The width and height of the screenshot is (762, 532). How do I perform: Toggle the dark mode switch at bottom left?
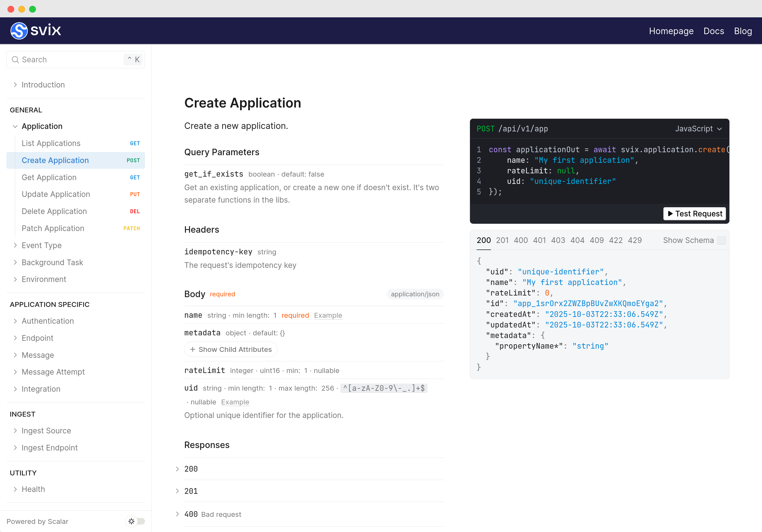(139, 521)
